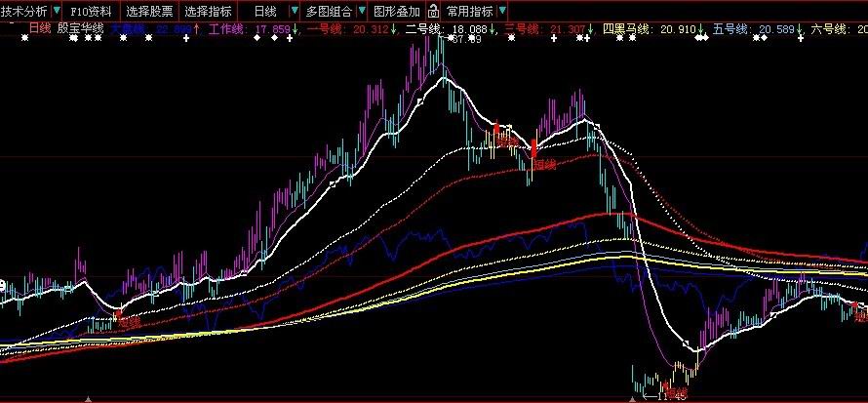Click the 六号线 legend entry
This screenshot has width=868, height=403.
pos(839,29)
